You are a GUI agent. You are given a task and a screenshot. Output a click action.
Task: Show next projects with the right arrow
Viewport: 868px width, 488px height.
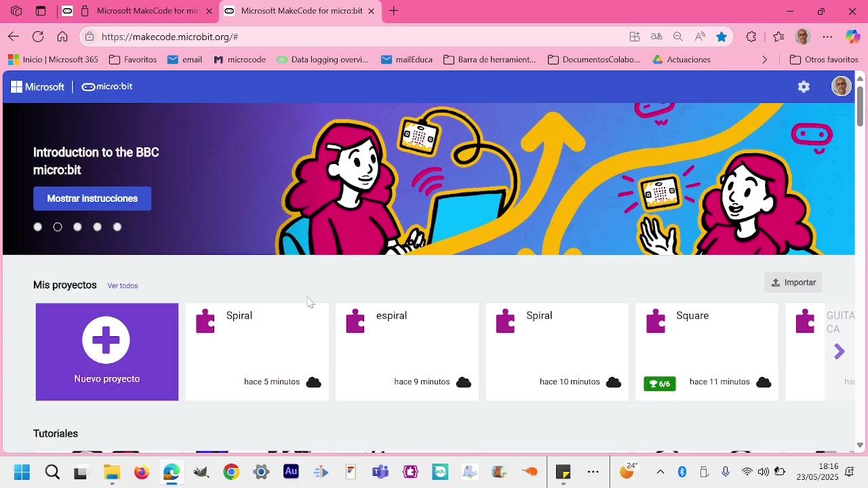pyautogui.click(x=840, y=351)
